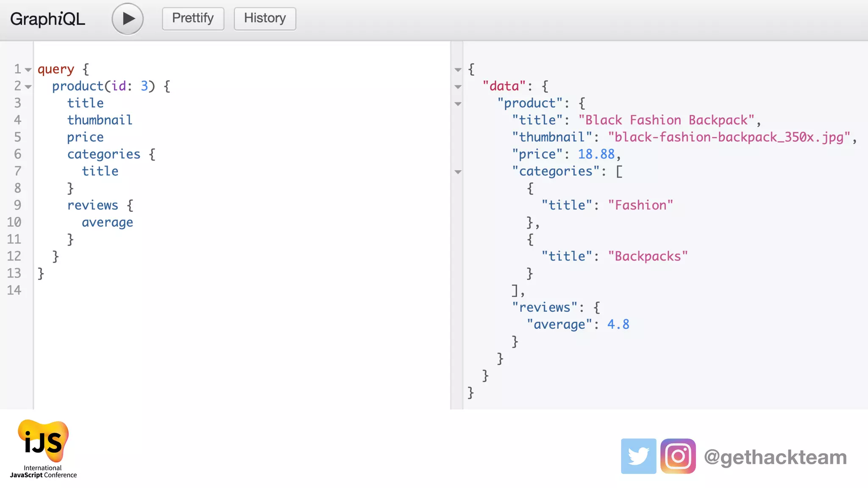Image resolution: width=868 pixels, height=488 pixels.
Task: Collapse the "product" object in results
Action: click(458, 104)
